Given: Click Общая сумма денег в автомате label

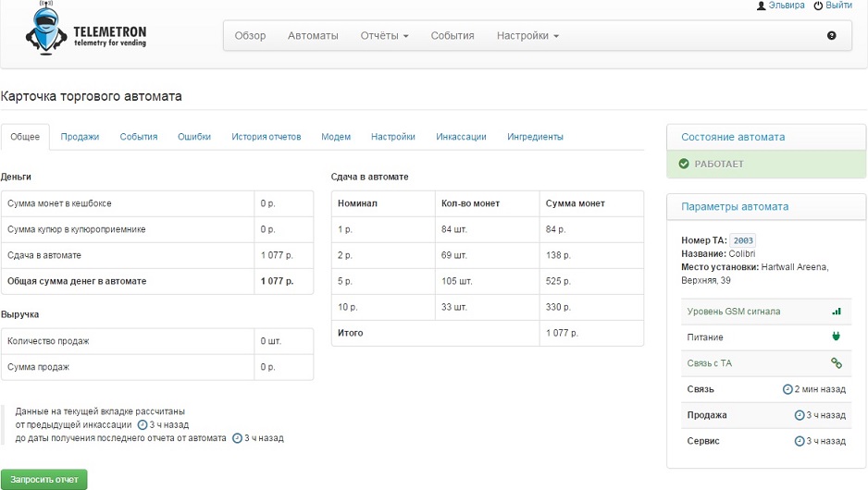Looking at the screenshot, I should pyautogui.click(x=77, y=281).
